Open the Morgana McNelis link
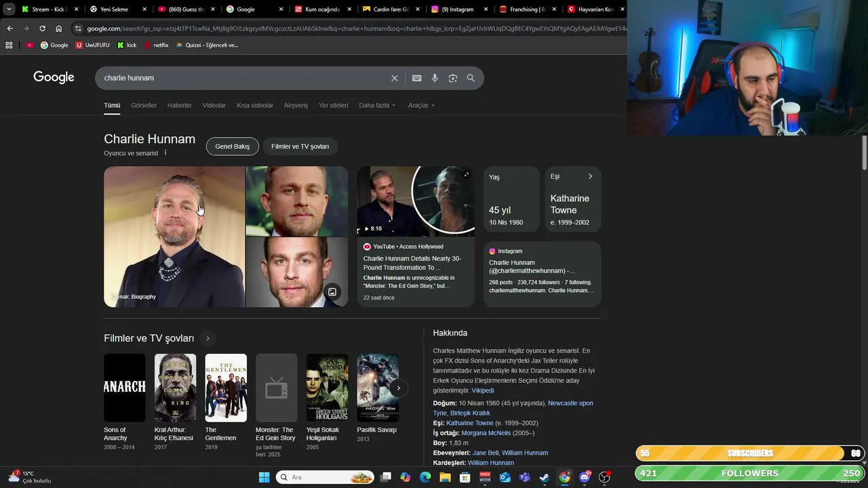Viewport: 868px width, 488px height. point(486,433)
